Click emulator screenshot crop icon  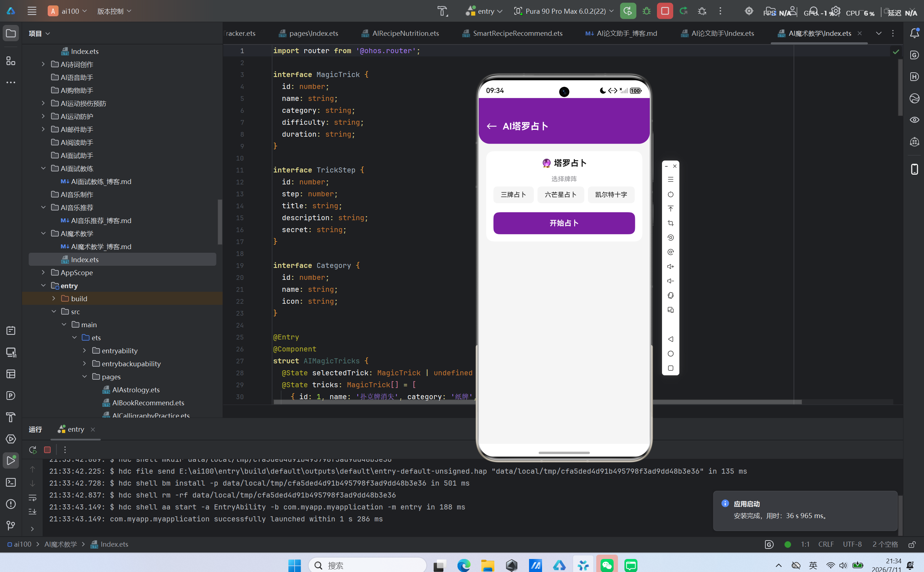click(x=670, y=223)
